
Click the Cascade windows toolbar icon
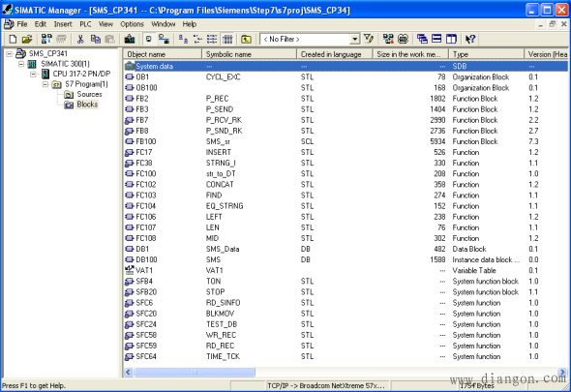(422, 39)
